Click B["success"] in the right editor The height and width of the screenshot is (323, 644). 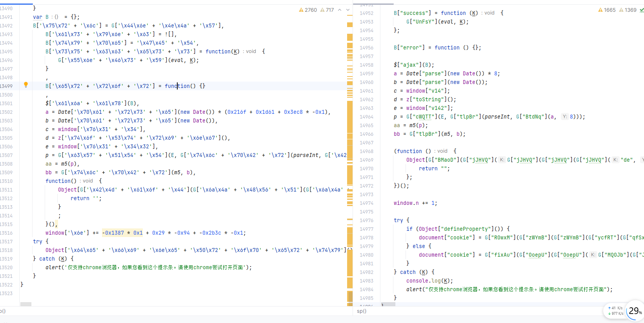point(412,13)
